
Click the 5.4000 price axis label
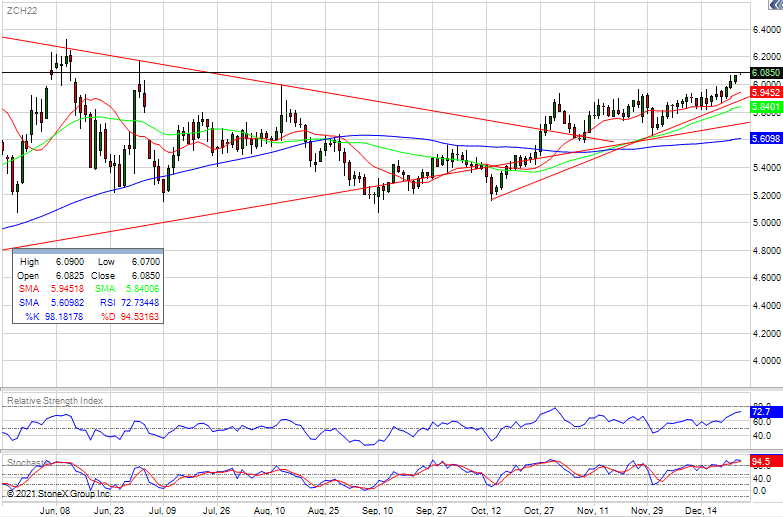[767, 167]
